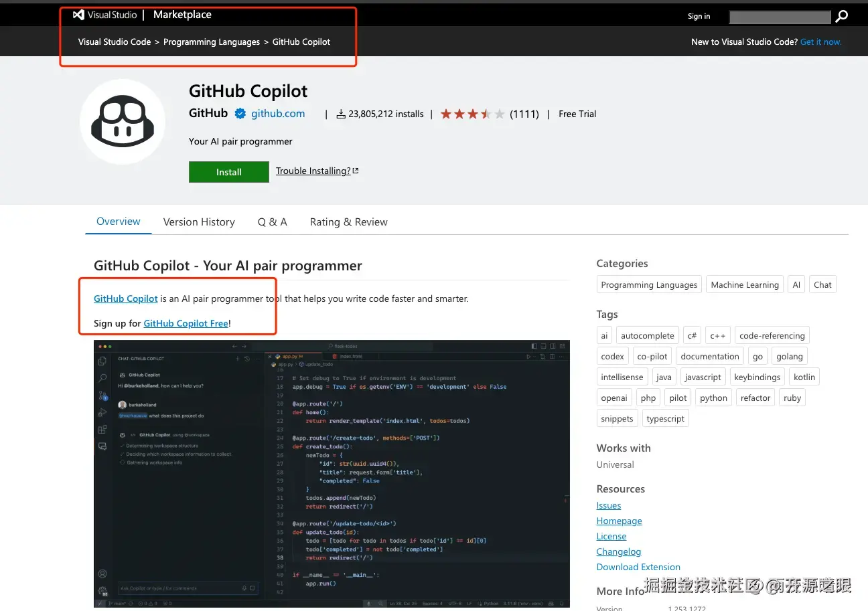
Task: Click the Sign in link
Action: pos(699,16)
